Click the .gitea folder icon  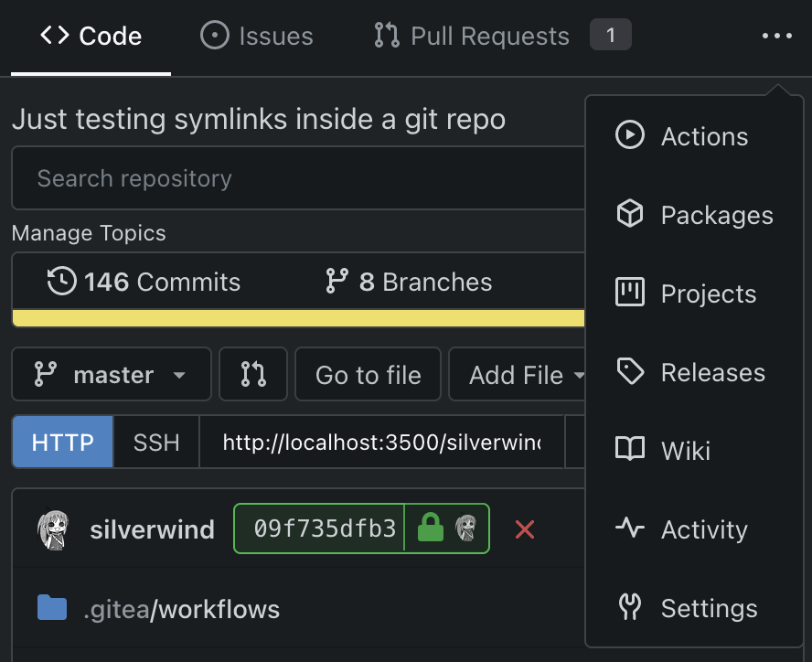click(x=53, y=608)
